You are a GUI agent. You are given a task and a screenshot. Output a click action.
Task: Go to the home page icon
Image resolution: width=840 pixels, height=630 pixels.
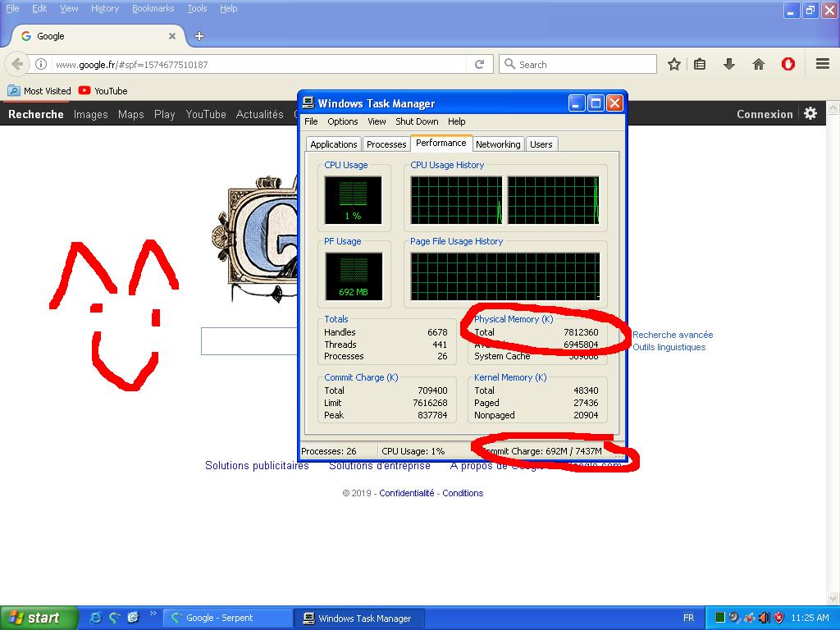(x=759, y=64)
